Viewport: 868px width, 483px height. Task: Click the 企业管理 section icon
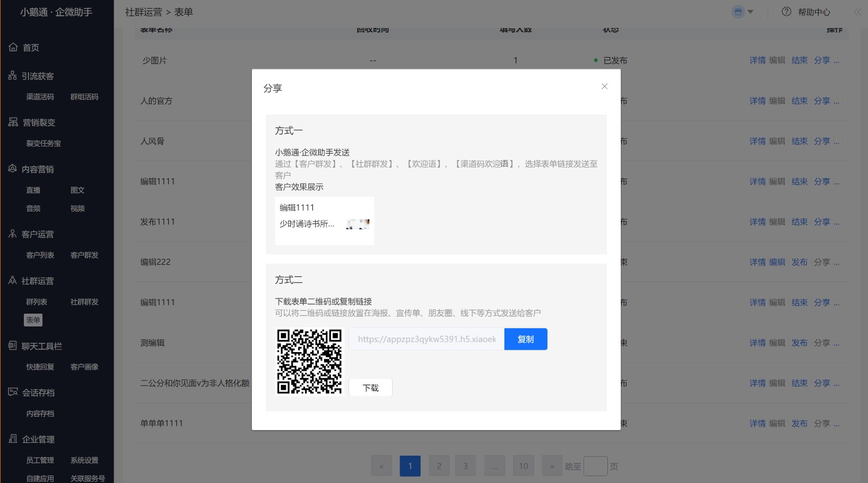pos(13,439)
